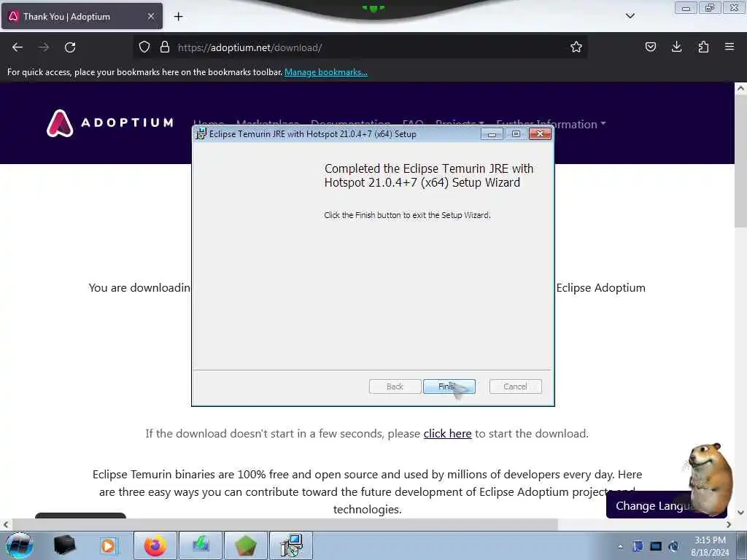Click scroll-right arrow on horizontal scrollbar

(729, 524)
